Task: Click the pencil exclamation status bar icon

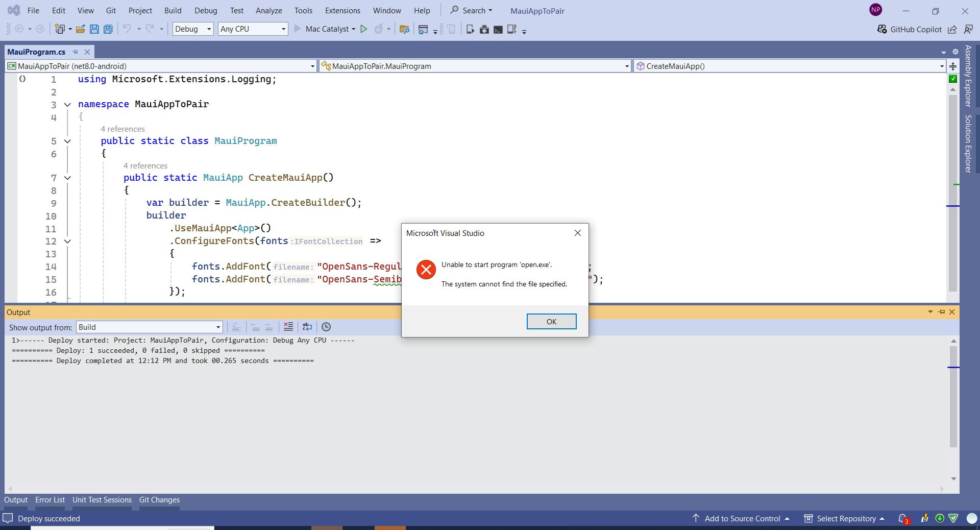Action: tap(924, 518)
